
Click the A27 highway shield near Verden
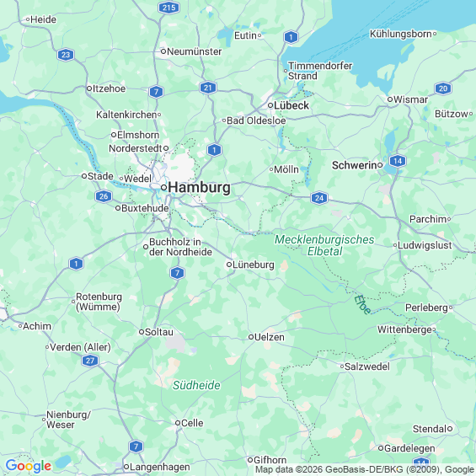tap(90, 361)
